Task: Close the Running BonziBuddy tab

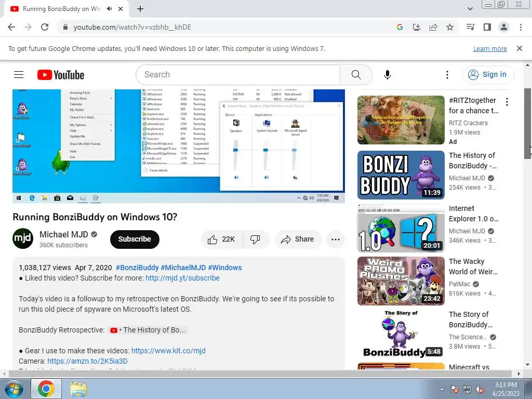Action: pos(121,9)
